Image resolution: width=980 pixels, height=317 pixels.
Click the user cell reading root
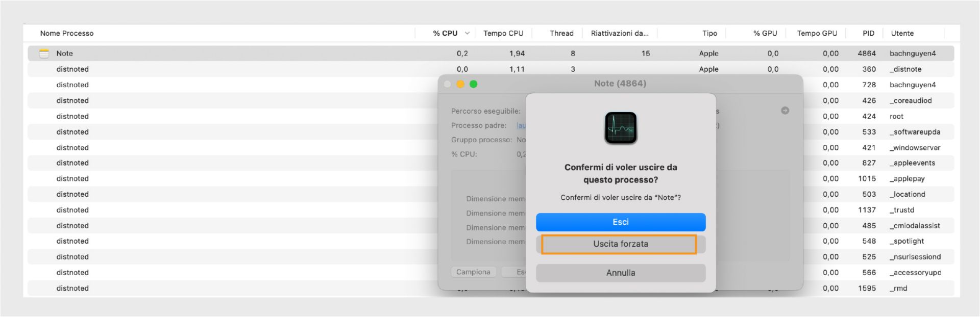click(x=896, y=117)
